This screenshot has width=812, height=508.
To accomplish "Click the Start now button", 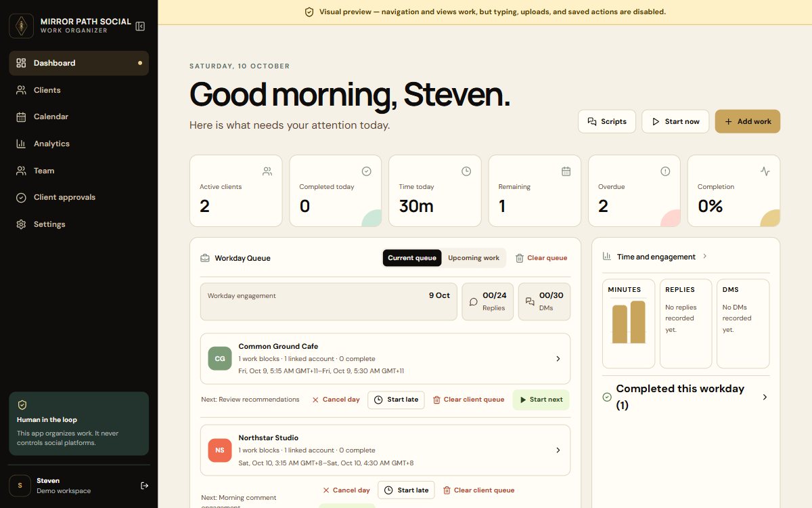I will point(675,121).
